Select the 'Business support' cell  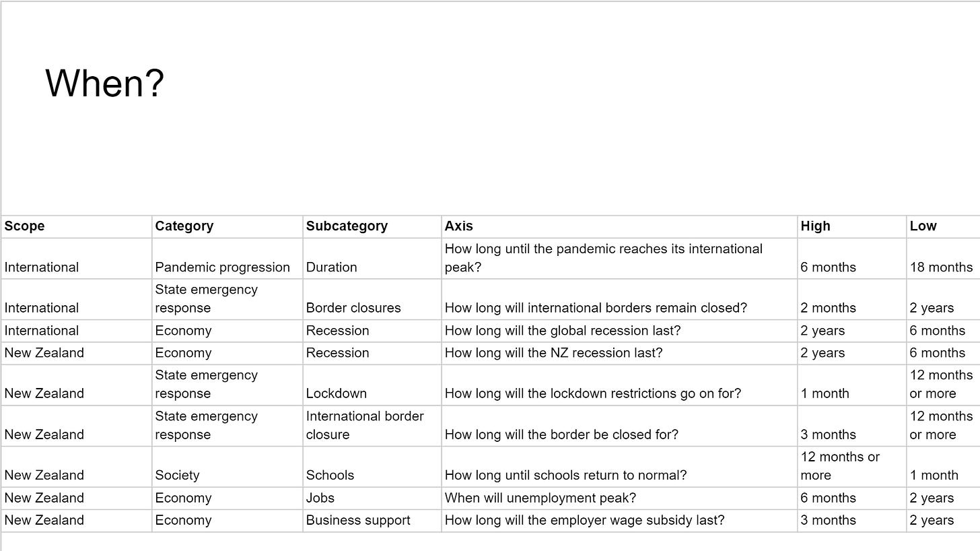(x=372, y=521)
